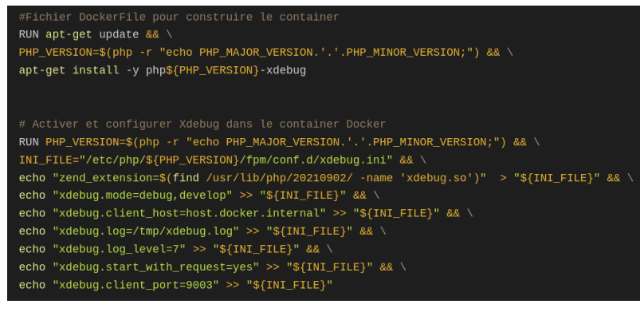
Task: Click the comment "# Activer et configurer Xdebug"
Action: pyautogui.click(x=119, y=124)
